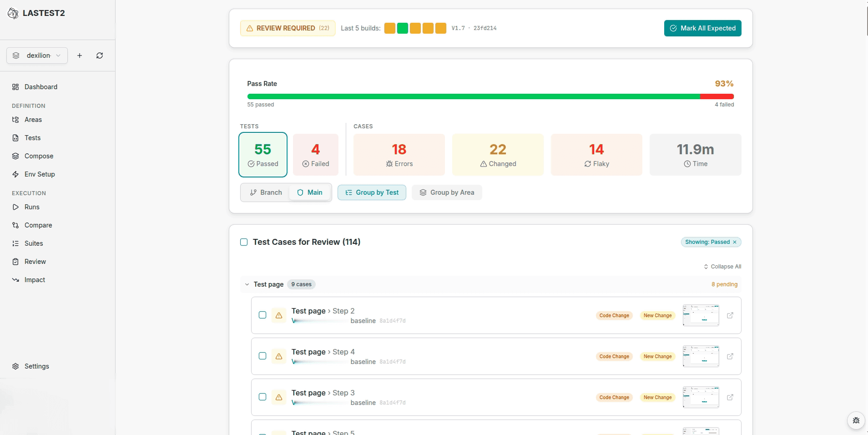Switch to Branch comparison
This screenshot has width=868, height=435.
click(266, 192)
